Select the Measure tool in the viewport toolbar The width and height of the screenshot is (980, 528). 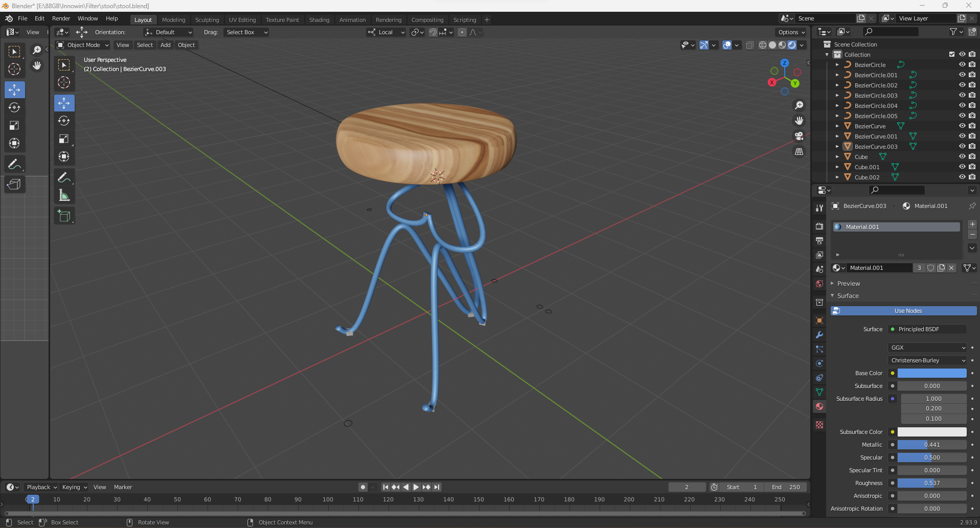[64, 195]
